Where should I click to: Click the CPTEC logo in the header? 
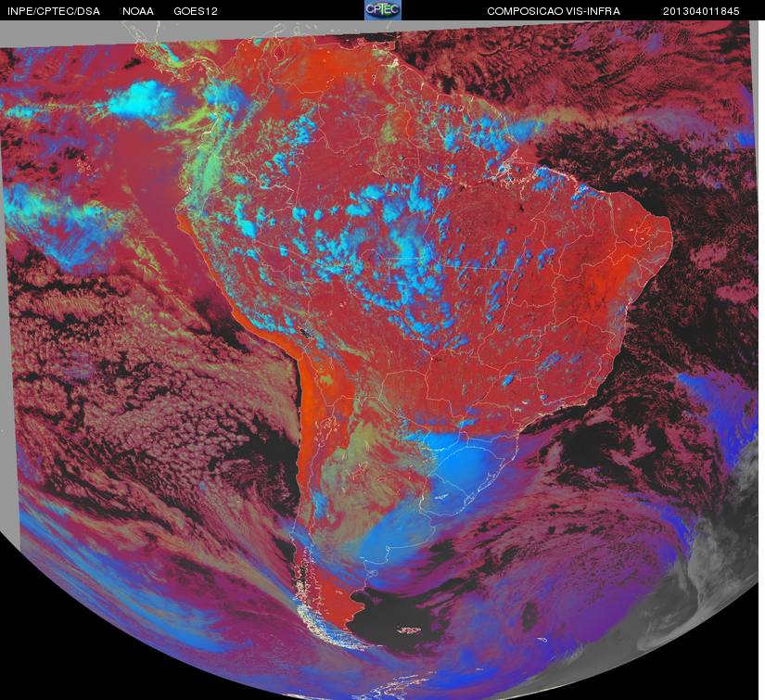pos(383,10)
